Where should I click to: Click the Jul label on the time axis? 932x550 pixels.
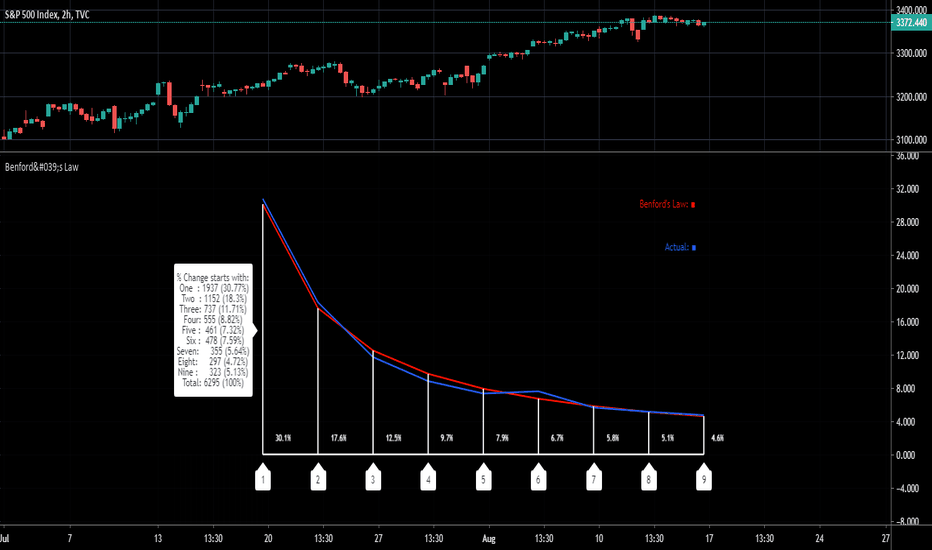5,539
